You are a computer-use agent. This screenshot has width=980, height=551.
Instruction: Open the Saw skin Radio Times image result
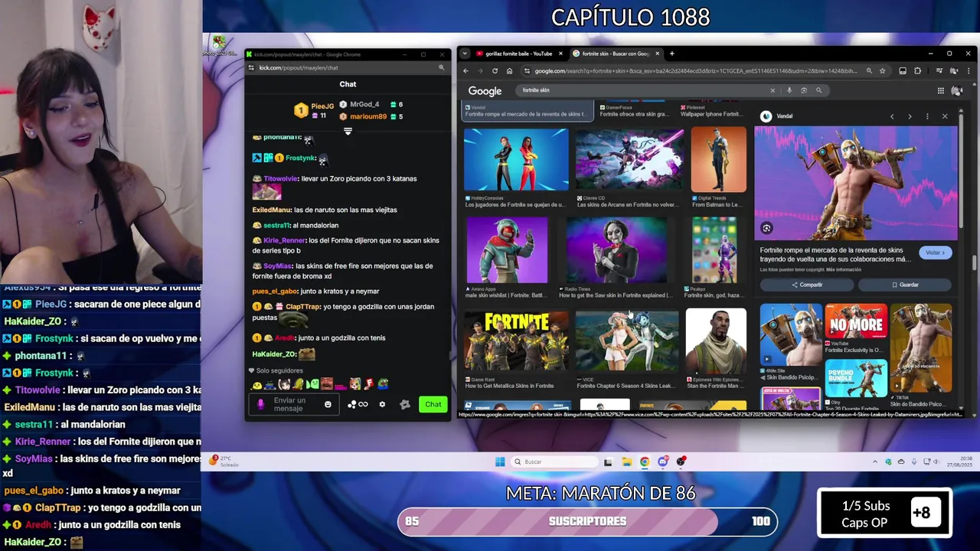[616, 250]
